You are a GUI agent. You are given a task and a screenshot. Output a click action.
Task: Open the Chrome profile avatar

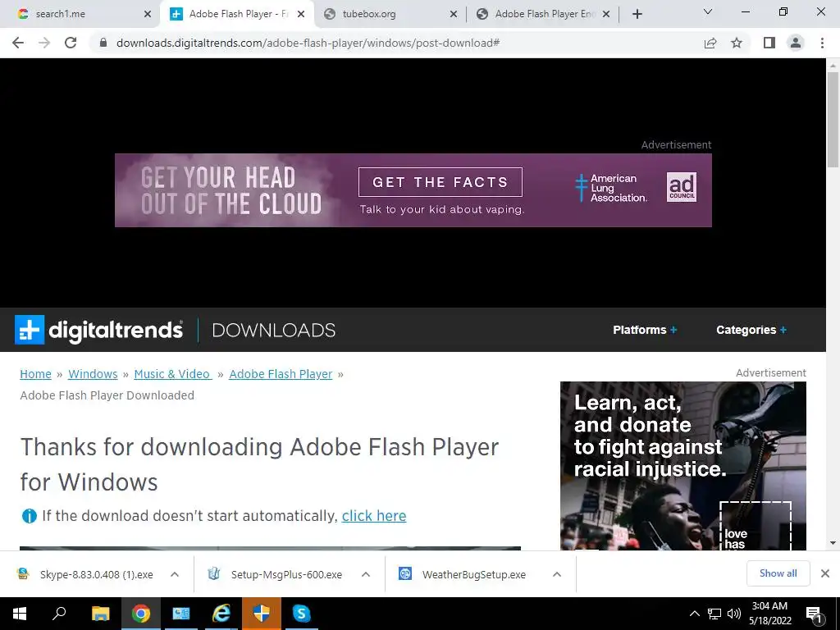click(x=796, y=43)
